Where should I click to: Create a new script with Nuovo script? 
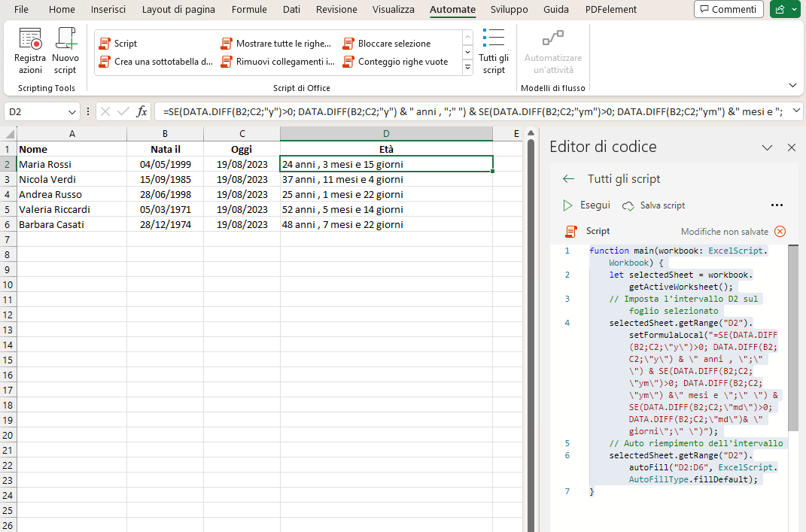tap(65, 51)
